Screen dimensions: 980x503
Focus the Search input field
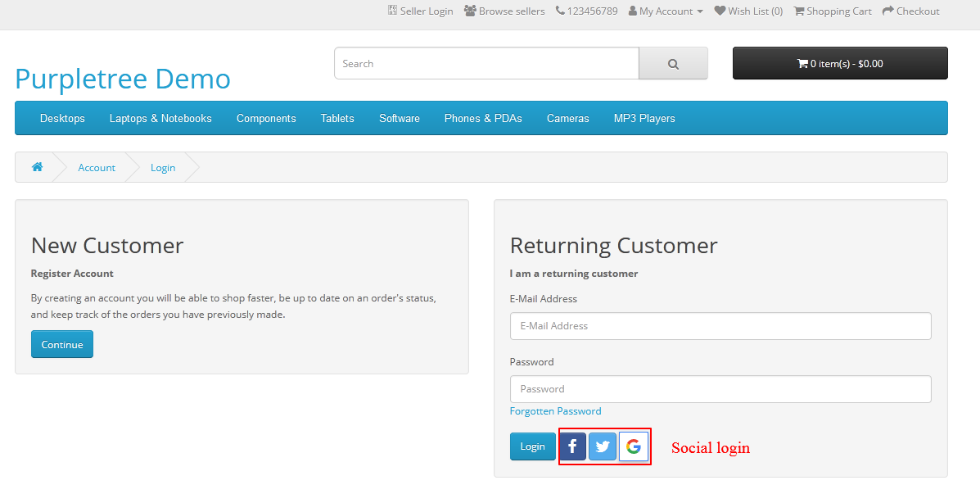486,63
